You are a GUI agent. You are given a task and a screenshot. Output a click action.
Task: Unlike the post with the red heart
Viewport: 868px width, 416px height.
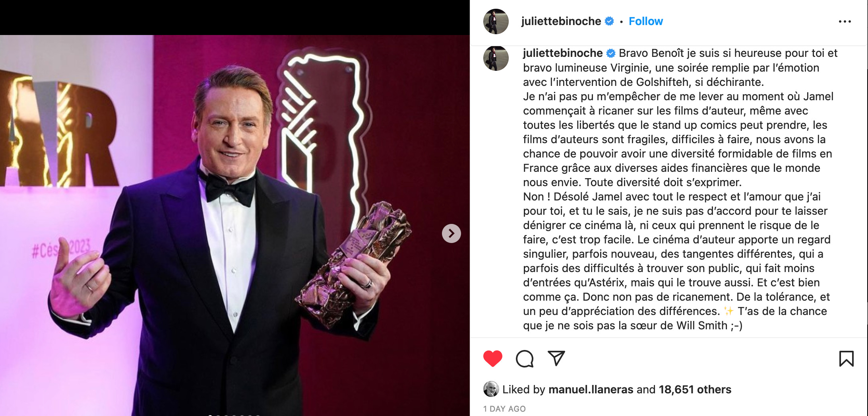pos(492,359)
